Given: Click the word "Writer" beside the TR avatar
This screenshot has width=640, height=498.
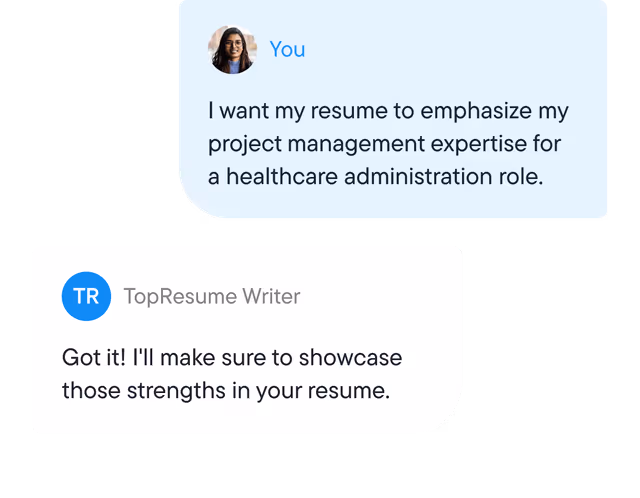Looking at the screenshot, I should click(271, 296).
